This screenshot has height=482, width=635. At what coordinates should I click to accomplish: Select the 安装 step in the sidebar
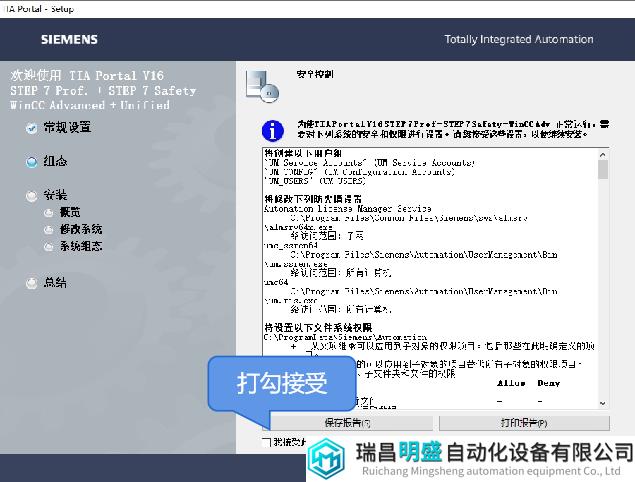pyautogui.click(x=55, y=195)
